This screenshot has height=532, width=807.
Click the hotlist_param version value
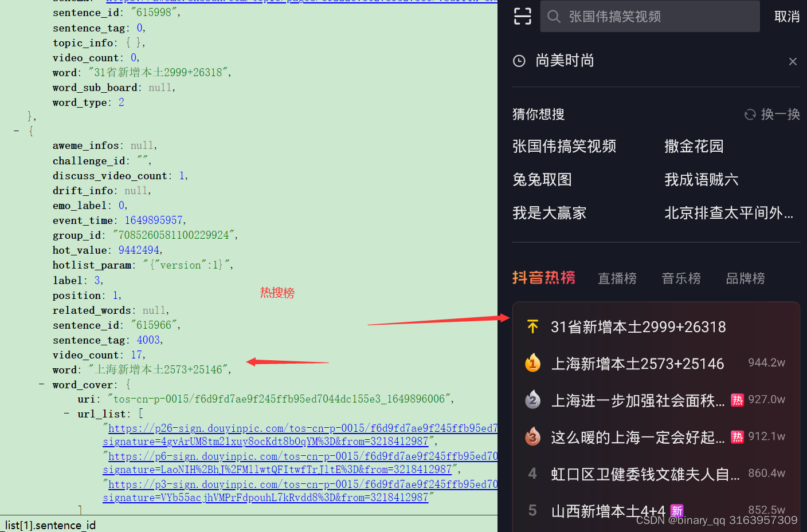point(186,265)
